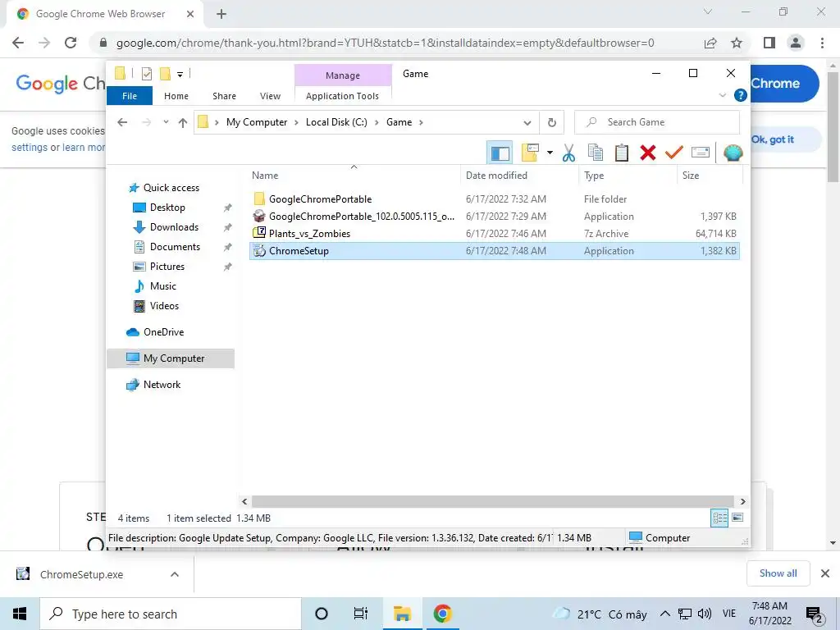Toggle the navigation pane layout icon

coord(500,153)
